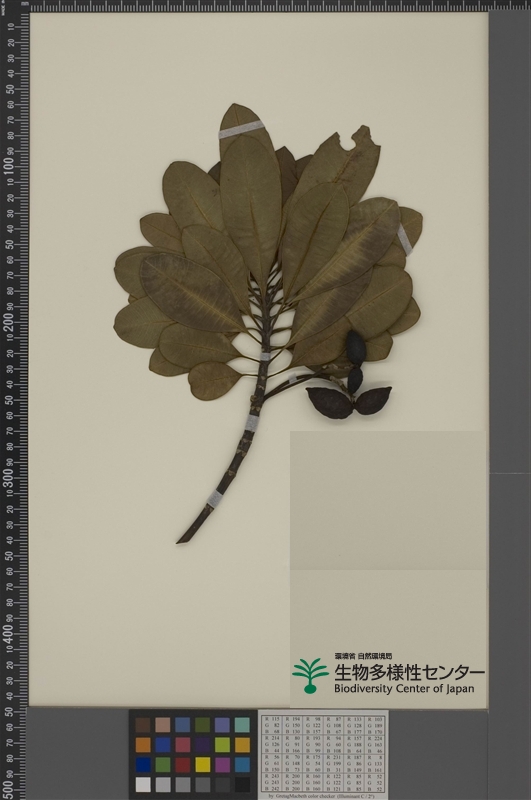The width and height of the screenshot is (531, 800).
Task: Select the black swatch in the grayscale row
Action: pyautogui.click(x=242, y=784)
